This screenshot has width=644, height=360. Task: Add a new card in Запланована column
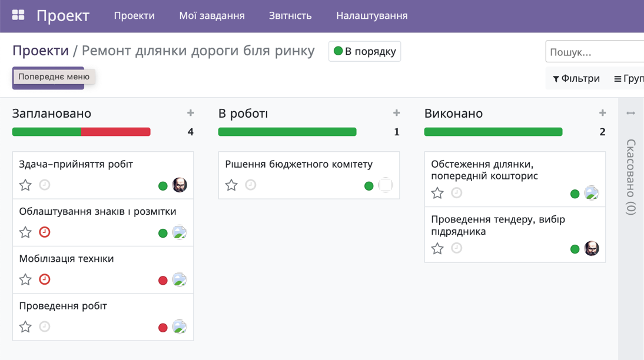coord(191,112)
